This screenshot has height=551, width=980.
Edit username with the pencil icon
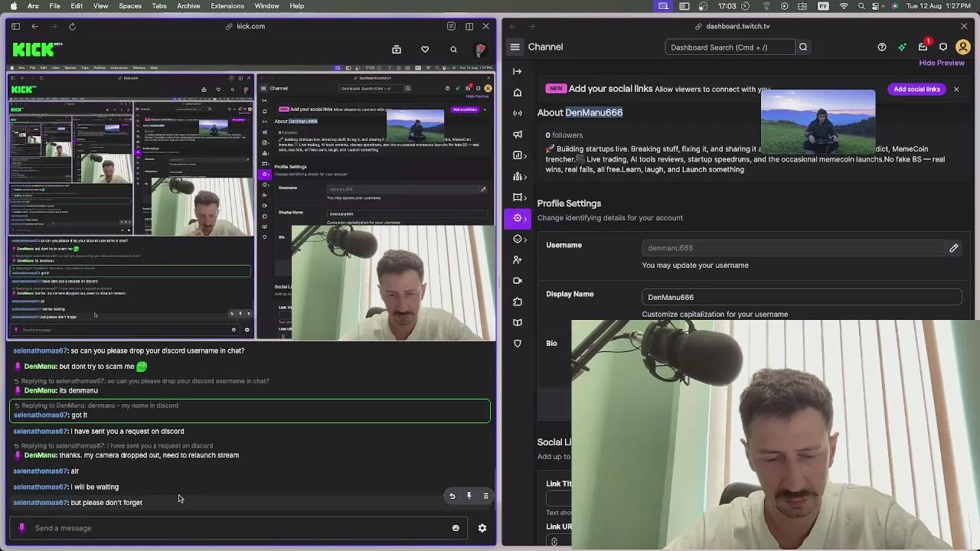[x=954, y=248]
